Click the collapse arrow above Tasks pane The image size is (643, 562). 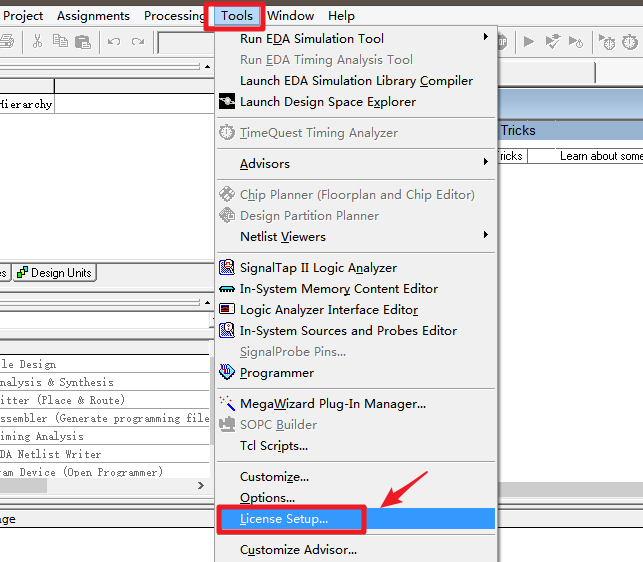(x=207, y=303)
